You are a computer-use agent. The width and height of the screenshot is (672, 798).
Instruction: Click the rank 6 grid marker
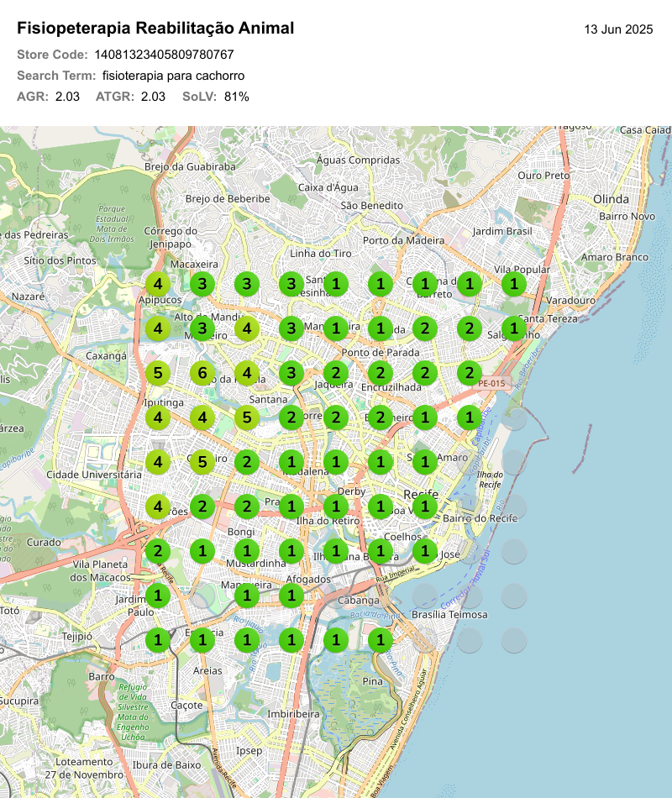[x=202, y=372]
